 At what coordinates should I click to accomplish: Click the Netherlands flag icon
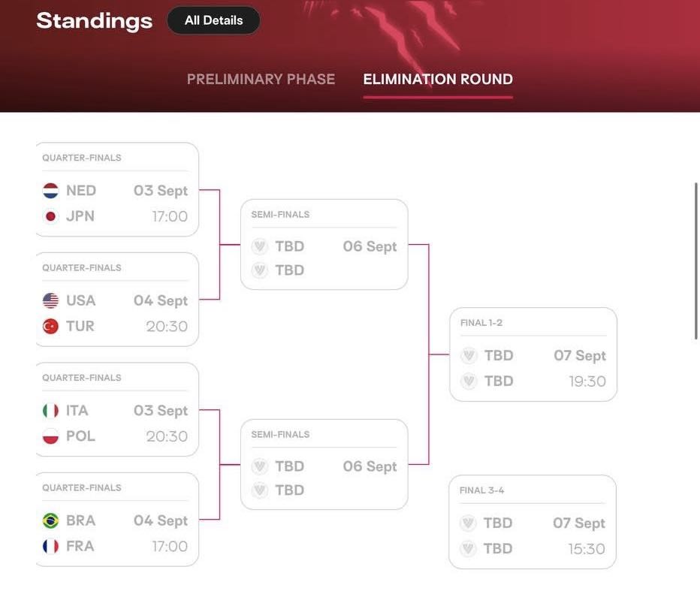click(50, 191)
